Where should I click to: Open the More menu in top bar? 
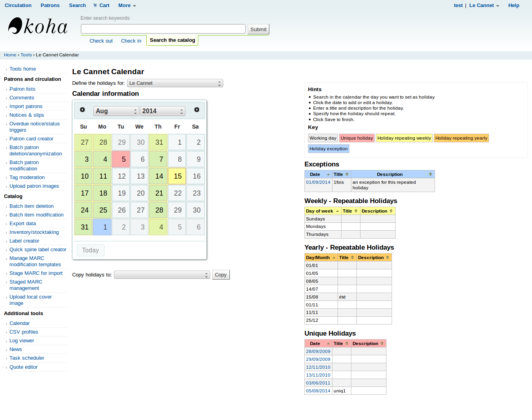coord(127,6)
